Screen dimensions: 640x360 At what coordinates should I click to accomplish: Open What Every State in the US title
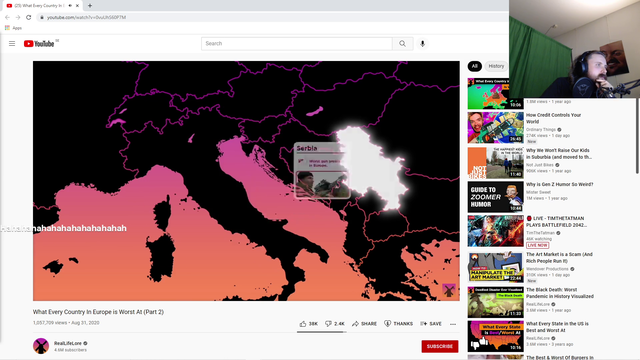pyautogui.click(x=557, y=327)
